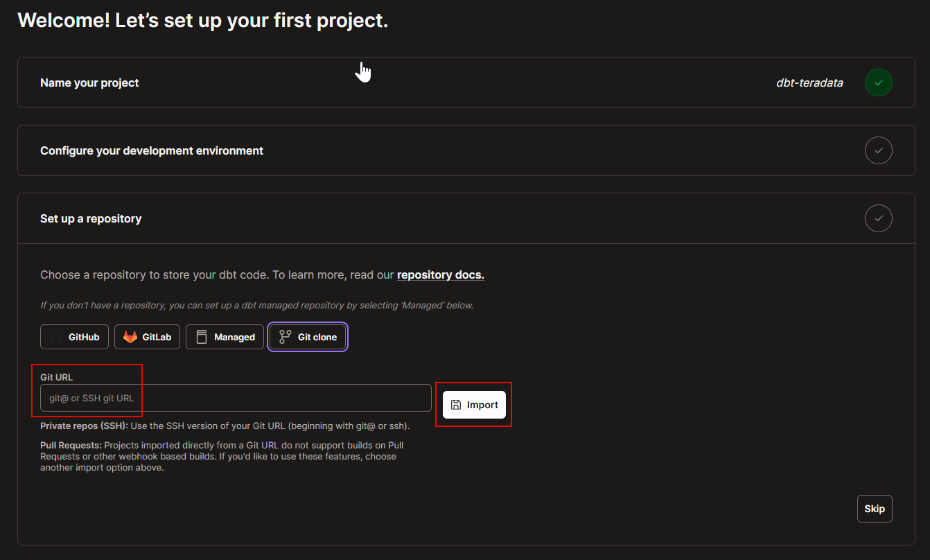
Task: Click the checkmark circle for Configure your development environment
Action: pos(878,150)
